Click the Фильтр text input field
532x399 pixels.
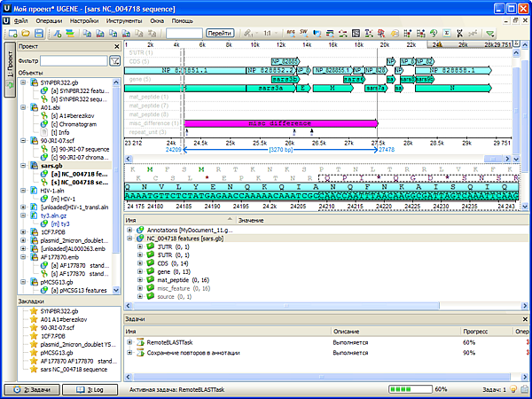tap(74, 60)
